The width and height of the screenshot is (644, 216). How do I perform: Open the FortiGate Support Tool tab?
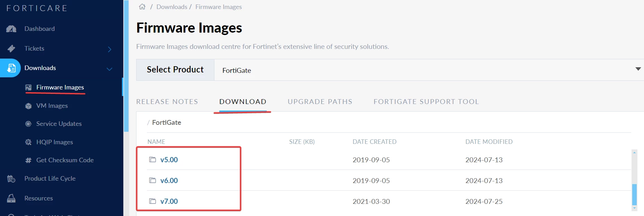tap(426, 102)
